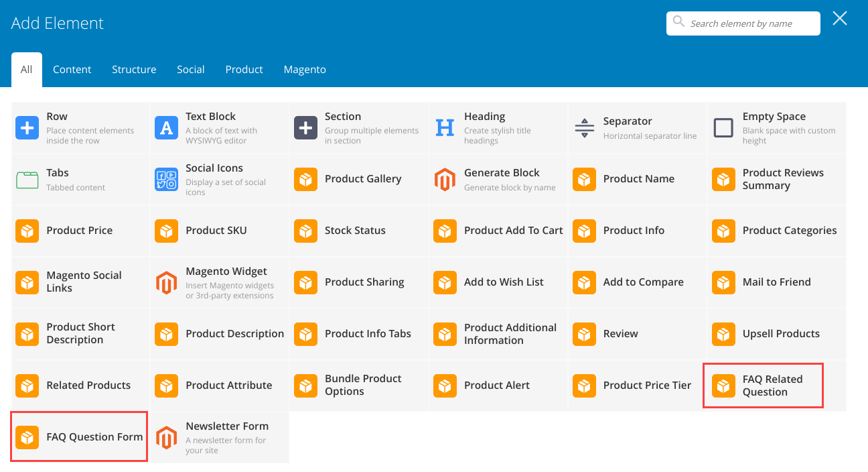Image resolution: width=868 pixels, height=472 pixels.
Task: Click the Empty Space element icon
Action: [723, 127]
